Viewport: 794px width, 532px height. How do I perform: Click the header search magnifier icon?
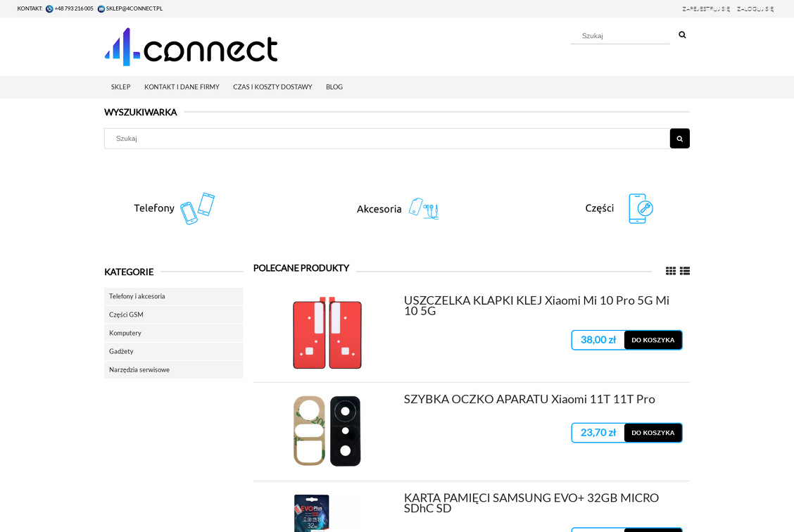682,35
